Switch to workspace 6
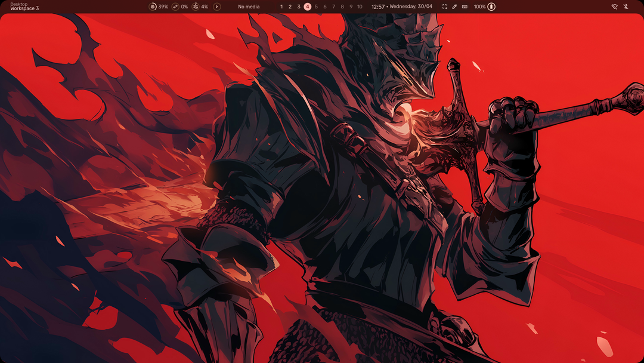This screenshot has height=363, width=644. (325, 7)
